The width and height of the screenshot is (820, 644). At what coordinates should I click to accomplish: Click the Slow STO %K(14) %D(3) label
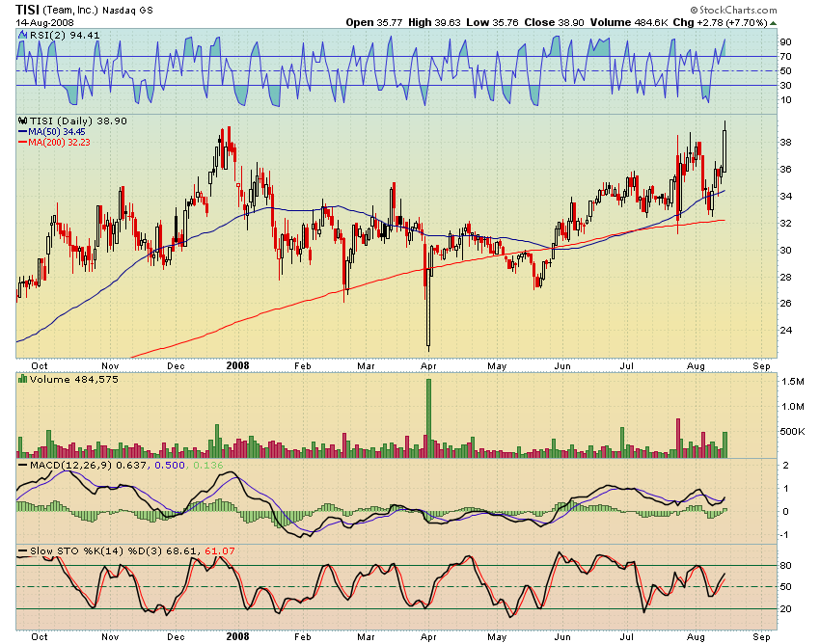96,550
